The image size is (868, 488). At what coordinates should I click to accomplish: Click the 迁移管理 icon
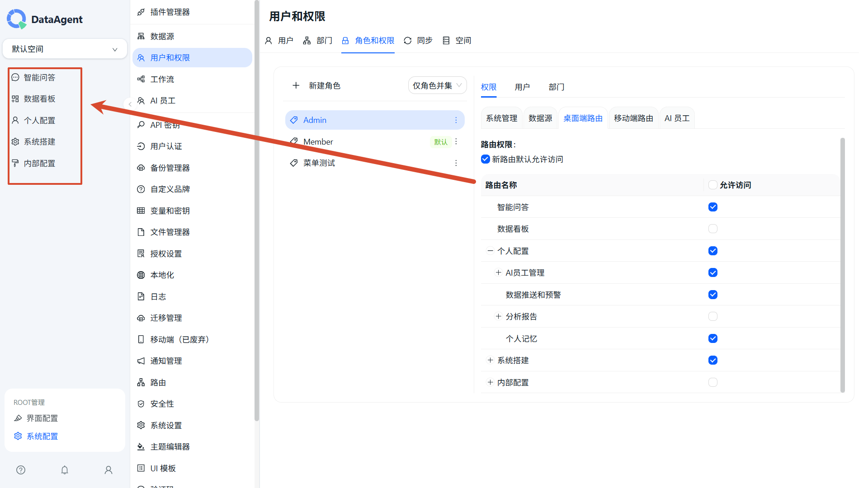[141, 318]
